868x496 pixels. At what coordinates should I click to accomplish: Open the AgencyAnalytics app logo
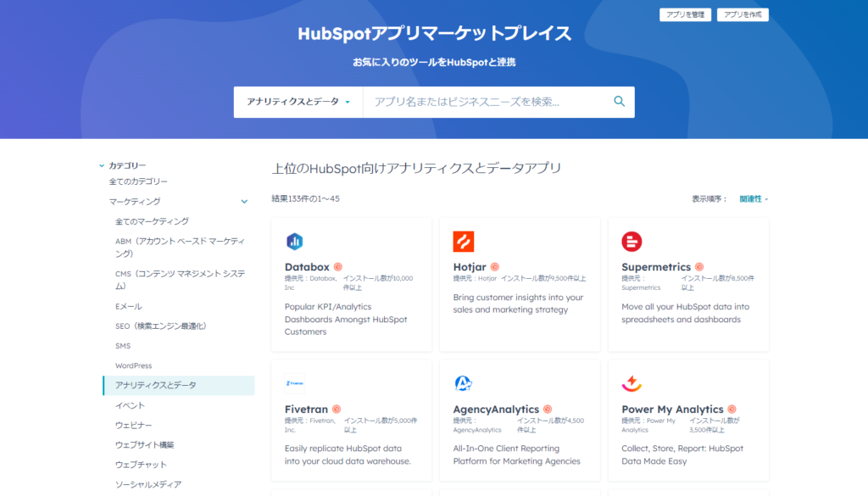(463, 383)
